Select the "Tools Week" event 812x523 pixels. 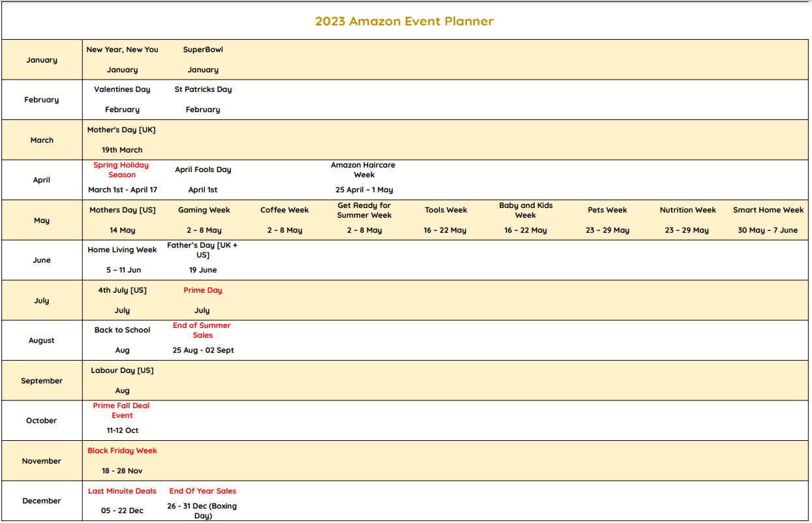(446, 210)
